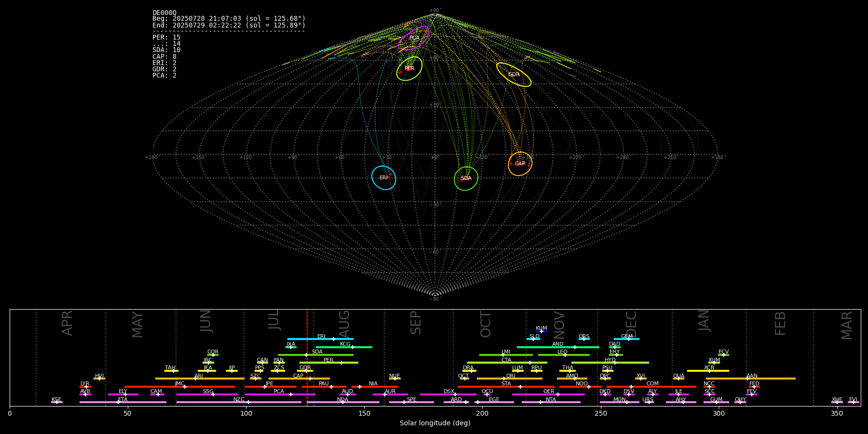The image size is (868, 434).
Task: Click the KSE shower bar in timeline
Action: coord(56,402)
